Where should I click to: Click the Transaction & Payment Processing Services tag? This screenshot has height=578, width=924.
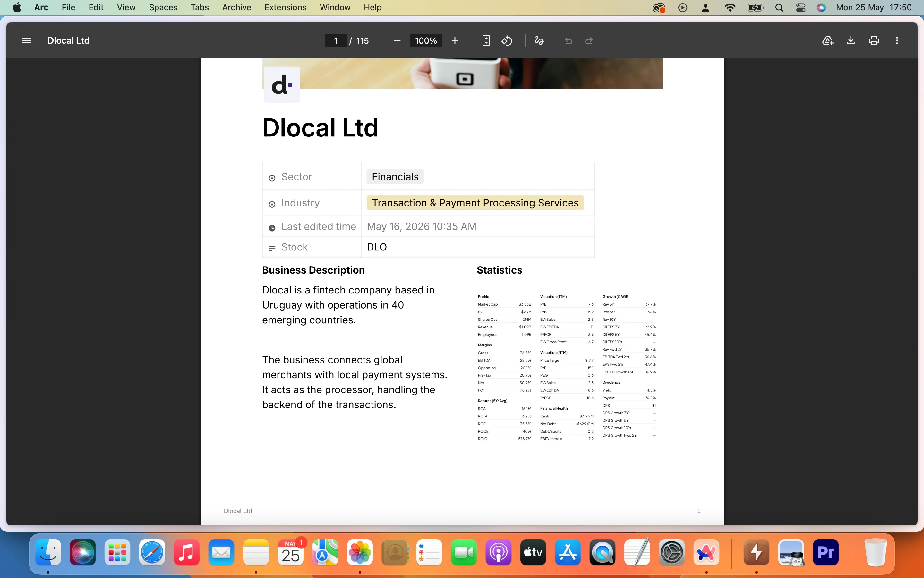(475, 203)
